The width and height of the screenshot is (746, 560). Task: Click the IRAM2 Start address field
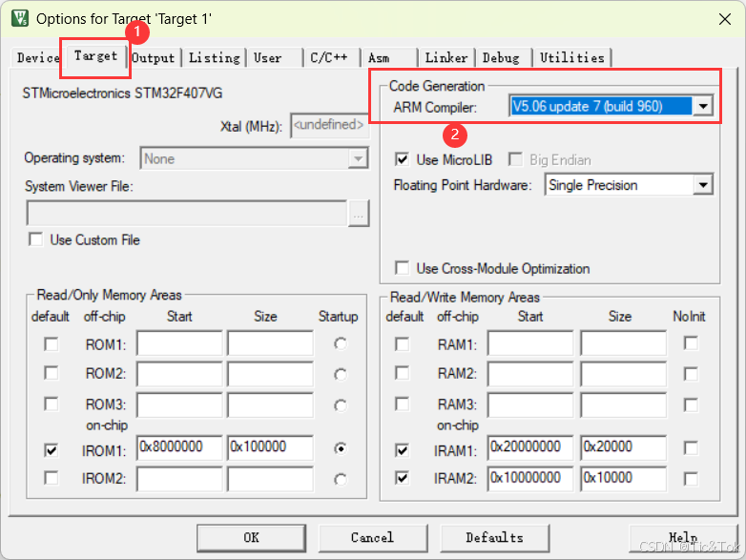click(530, 479)
